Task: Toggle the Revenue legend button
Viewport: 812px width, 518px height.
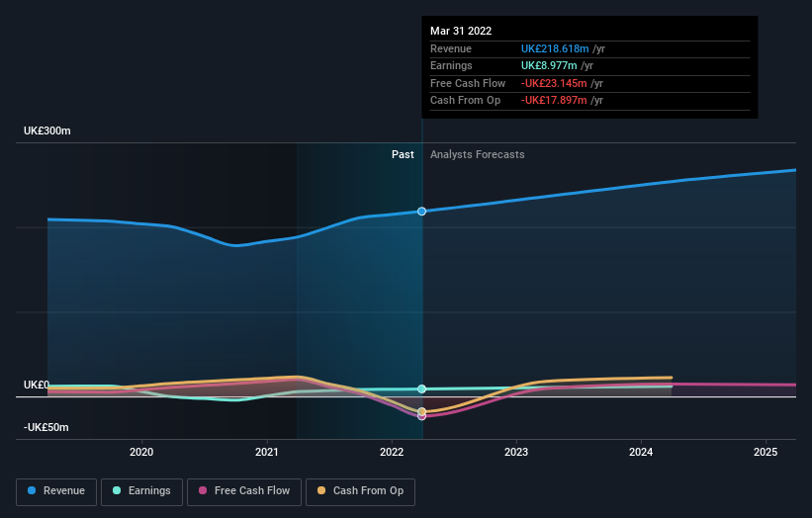Action: pyautogui.click(x=56, y=491)
